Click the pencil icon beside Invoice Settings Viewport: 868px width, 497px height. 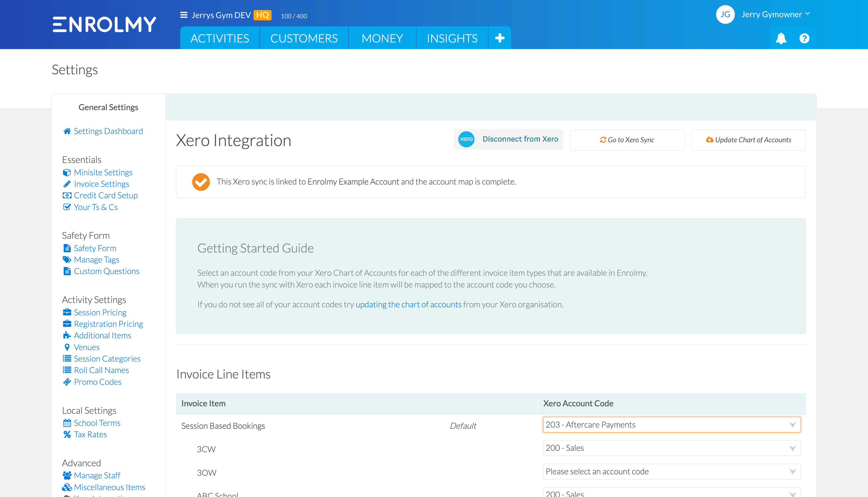coord(67,184)
